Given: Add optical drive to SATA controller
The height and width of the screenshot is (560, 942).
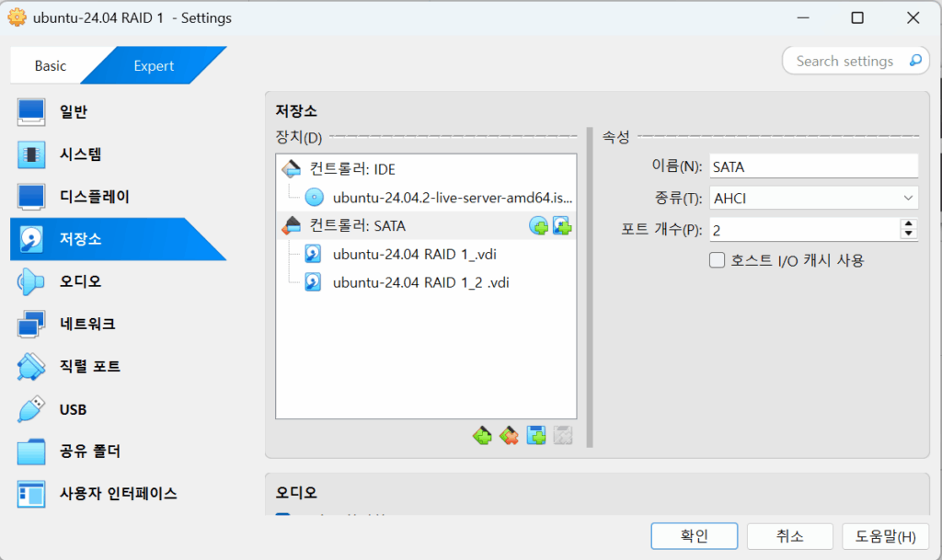Looking at the screenshot, I should point(538,226).
